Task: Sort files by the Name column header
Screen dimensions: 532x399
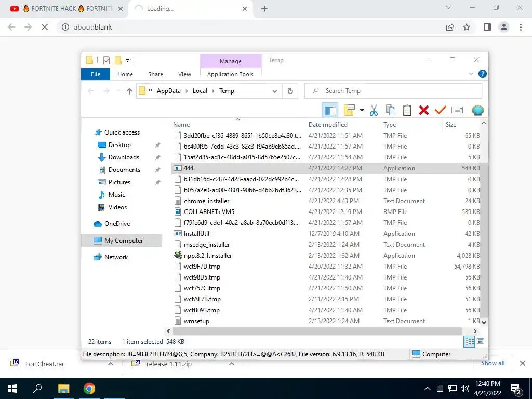Action: tap(238, 125)
